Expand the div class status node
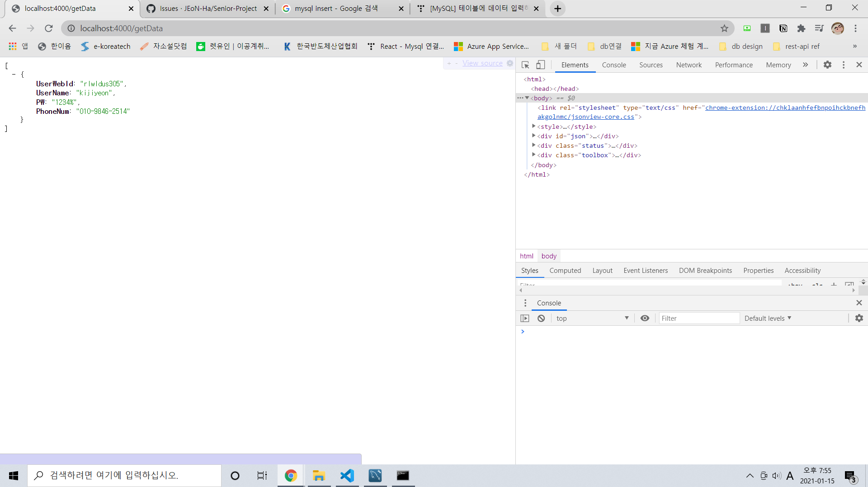The width and height of the screenshot is (868, 487). 533,145
